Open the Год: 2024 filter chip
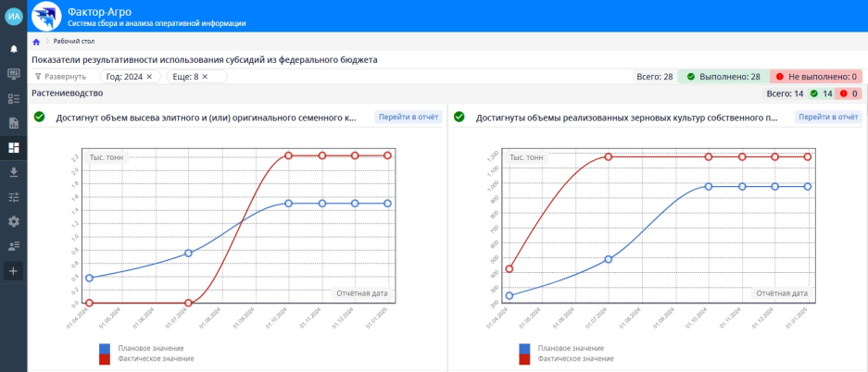 (x=124, y=77)
